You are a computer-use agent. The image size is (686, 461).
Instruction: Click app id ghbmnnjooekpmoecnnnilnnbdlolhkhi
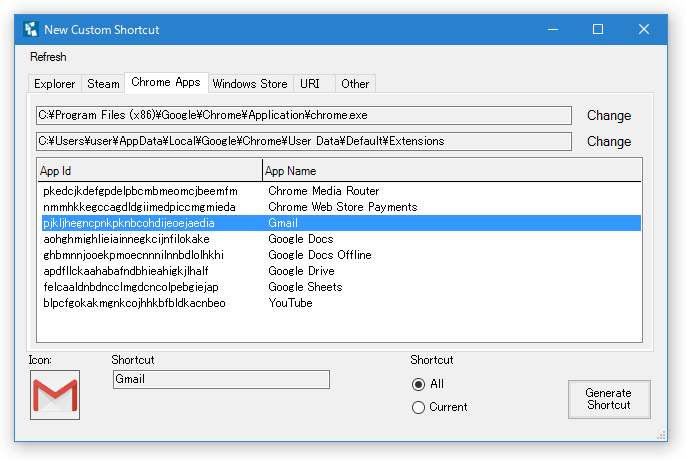pyautogui.click(x=133, y=255)
